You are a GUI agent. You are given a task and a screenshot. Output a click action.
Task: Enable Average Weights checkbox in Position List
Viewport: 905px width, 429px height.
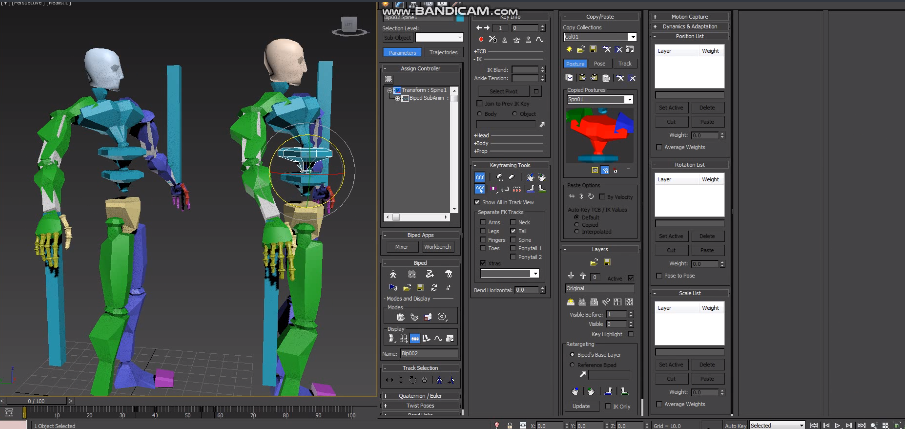(x=659, y=147)
